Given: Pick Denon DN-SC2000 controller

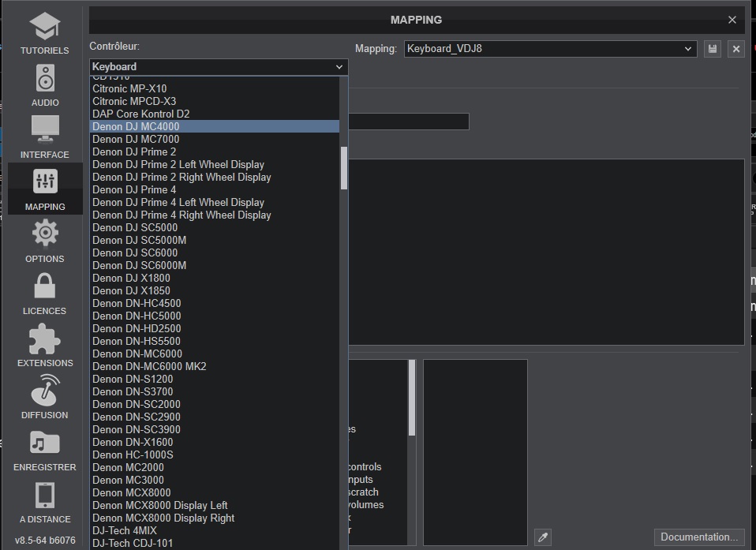Looking at the screenshot, I should click(x=215, y=405).
